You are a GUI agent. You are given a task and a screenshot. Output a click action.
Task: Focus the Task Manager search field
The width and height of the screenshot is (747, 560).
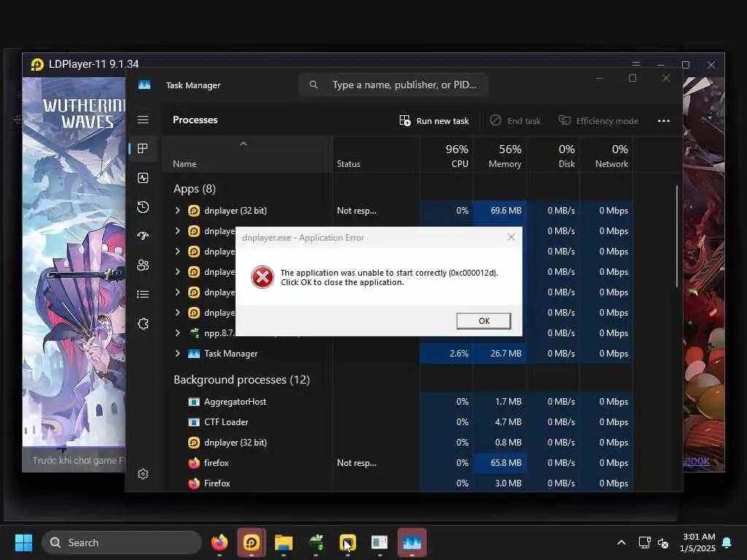pos(393,85)
